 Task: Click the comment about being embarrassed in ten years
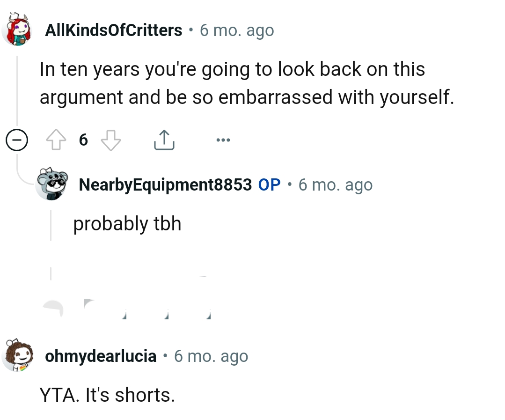click(247, 83)
